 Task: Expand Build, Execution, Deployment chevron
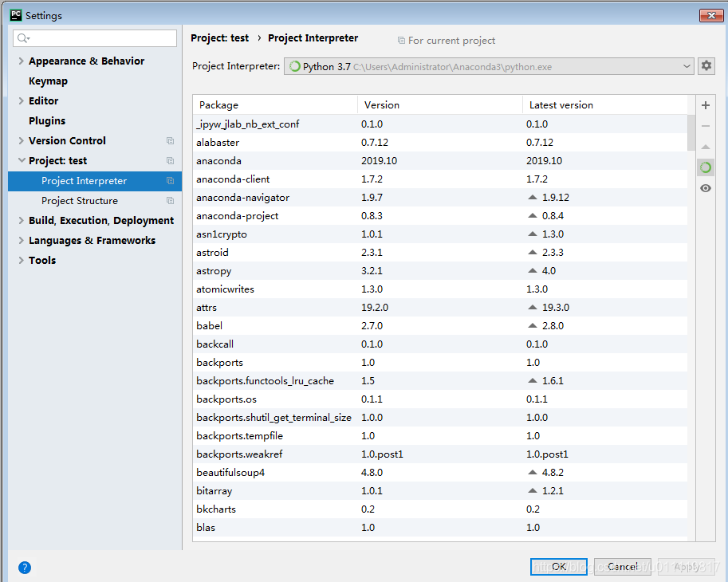pyautogui.click(x=21, y=221)
